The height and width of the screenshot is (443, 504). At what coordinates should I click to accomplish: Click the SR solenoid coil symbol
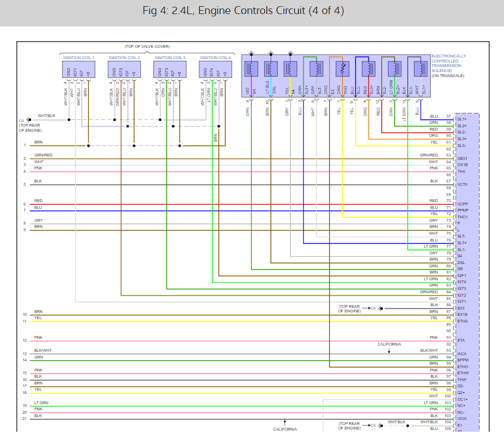tap(251, 69)
